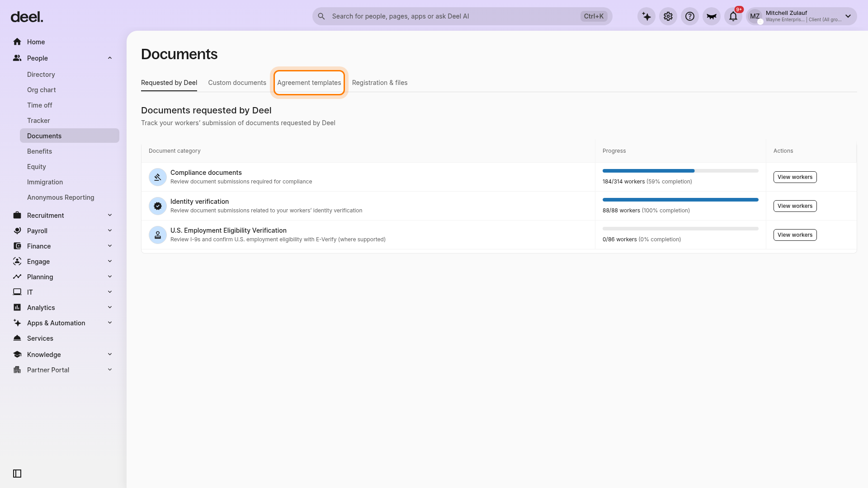The width and height of the screenshot is (868, 488).
Task: Click the Payroll icon in sidebar
Action: (17, 230)
